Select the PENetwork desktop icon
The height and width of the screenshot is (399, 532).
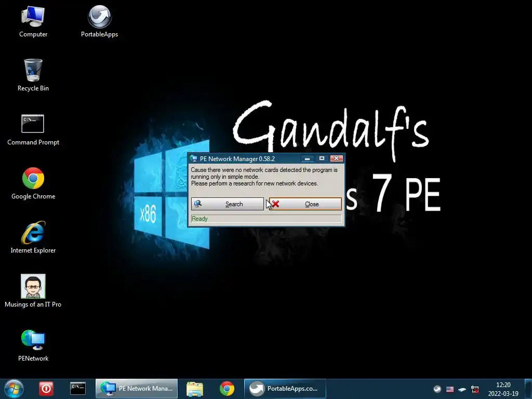pos(33,345)
